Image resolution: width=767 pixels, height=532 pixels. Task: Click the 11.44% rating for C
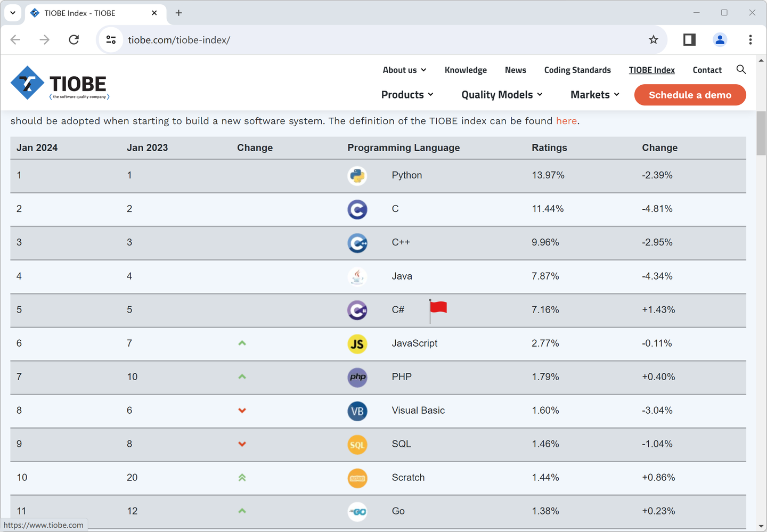coord(548,209)
